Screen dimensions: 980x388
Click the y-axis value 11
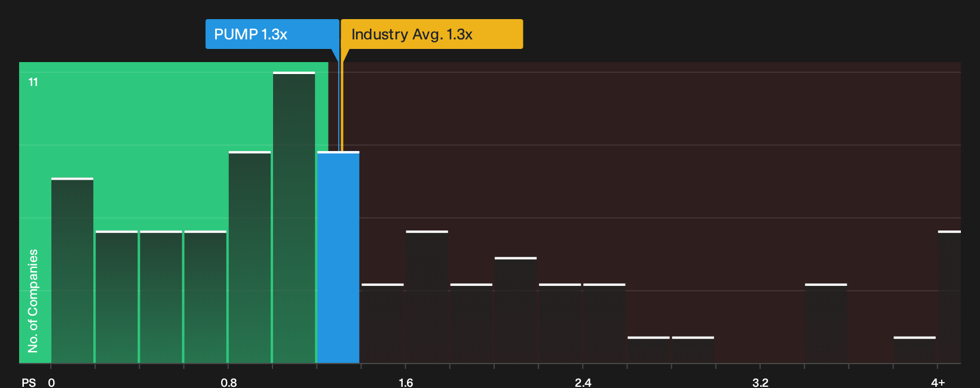33,82
